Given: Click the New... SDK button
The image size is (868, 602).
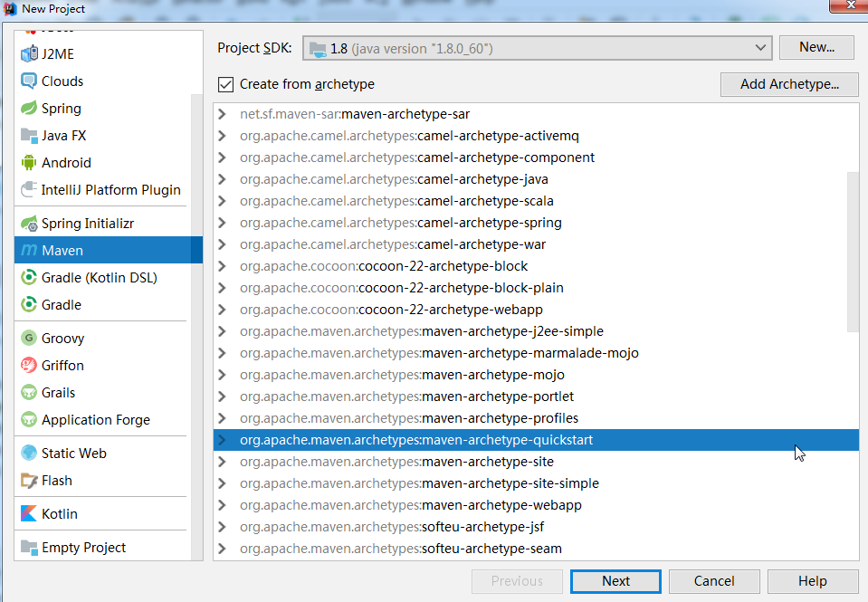Looking at the screenshot, I should click(816, 48).
